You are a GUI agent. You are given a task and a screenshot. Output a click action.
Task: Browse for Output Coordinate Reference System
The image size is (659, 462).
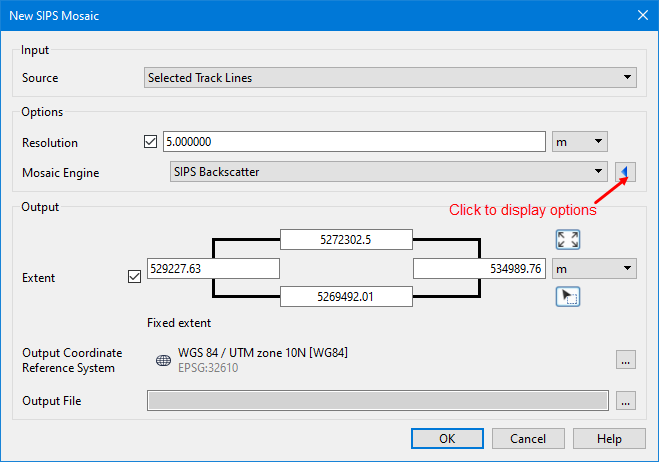click(x=626, y=360)
